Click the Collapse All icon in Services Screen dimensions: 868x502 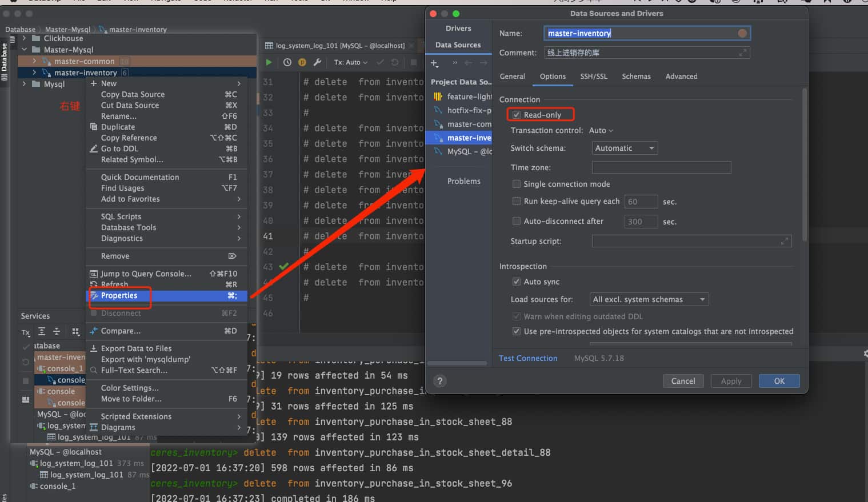pos(57,331)
